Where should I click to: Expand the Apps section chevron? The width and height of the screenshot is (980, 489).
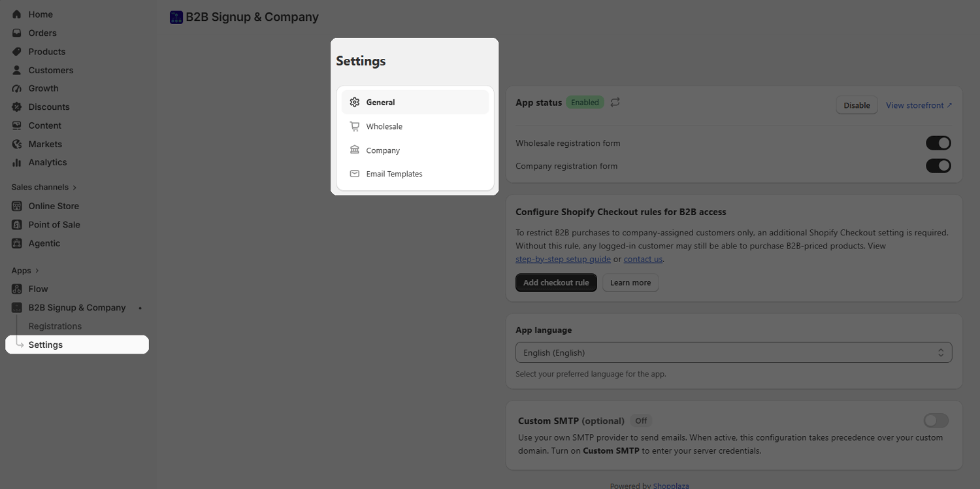tap(37, 271)
